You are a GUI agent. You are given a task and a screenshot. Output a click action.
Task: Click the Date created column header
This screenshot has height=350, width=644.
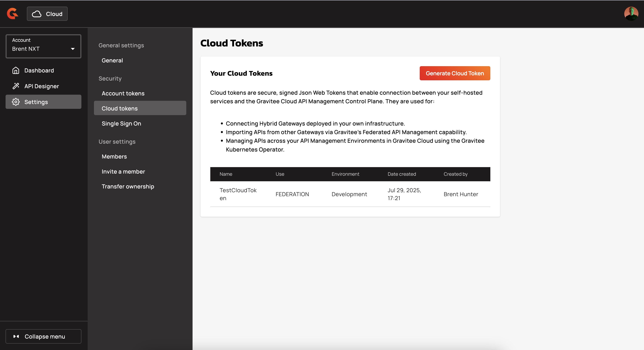click(402, 174)
